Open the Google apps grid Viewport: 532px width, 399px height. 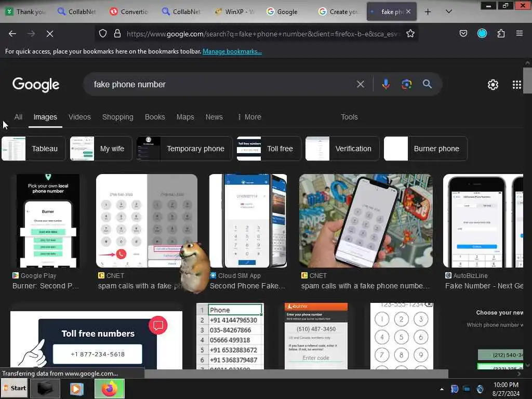point(517,85)
